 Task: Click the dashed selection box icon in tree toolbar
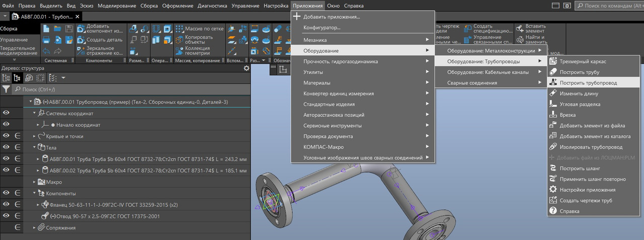(40, 78)
